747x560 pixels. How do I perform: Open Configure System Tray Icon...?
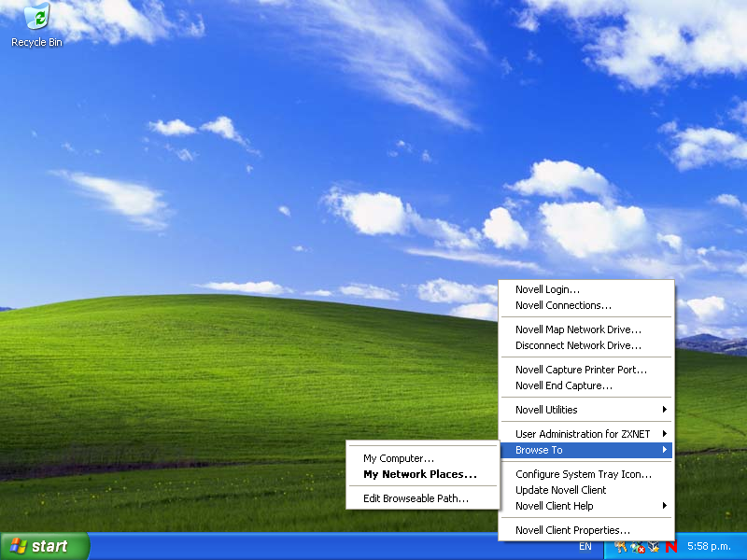tap(586, 474)
